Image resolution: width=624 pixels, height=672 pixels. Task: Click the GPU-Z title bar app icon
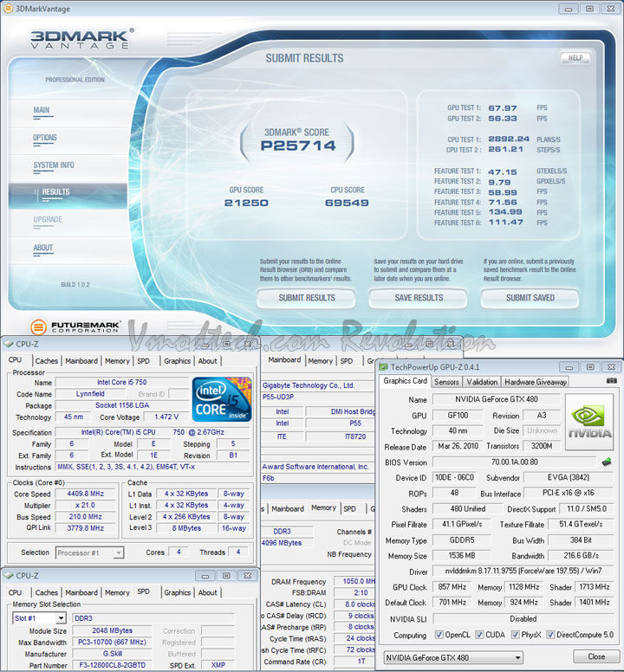(x=383, y=367)
